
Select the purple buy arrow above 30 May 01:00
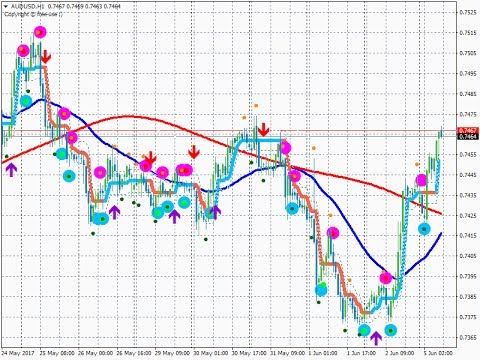point(215,212)
